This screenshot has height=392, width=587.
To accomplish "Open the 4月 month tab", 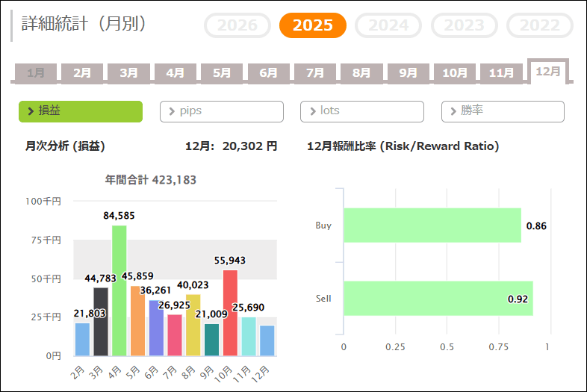I will 176,73.
